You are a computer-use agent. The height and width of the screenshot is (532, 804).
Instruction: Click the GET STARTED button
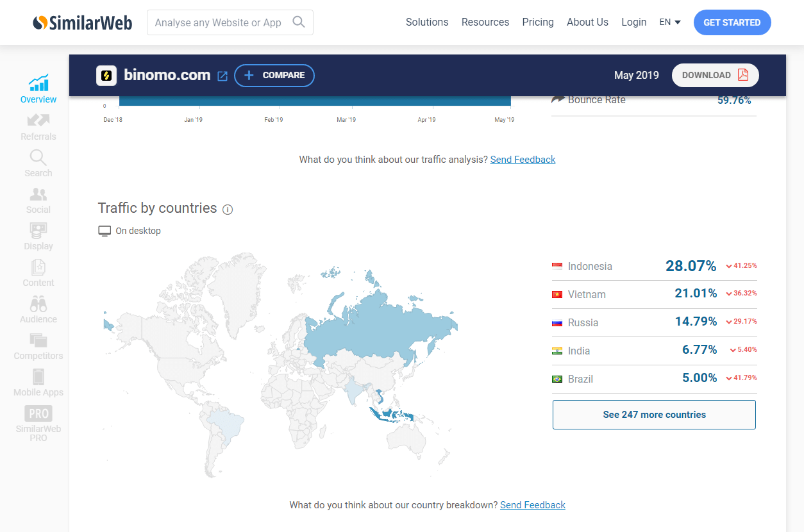(x=732, y=22)
